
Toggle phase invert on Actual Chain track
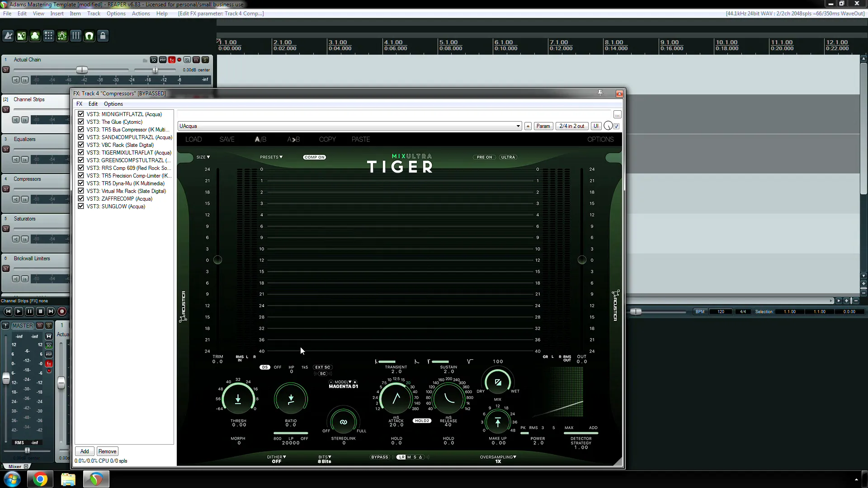tap(187, 60)
